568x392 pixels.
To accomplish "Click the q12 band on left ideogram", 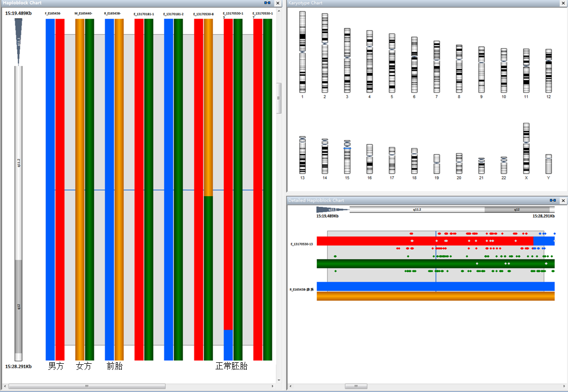I will tap(18, 306).
